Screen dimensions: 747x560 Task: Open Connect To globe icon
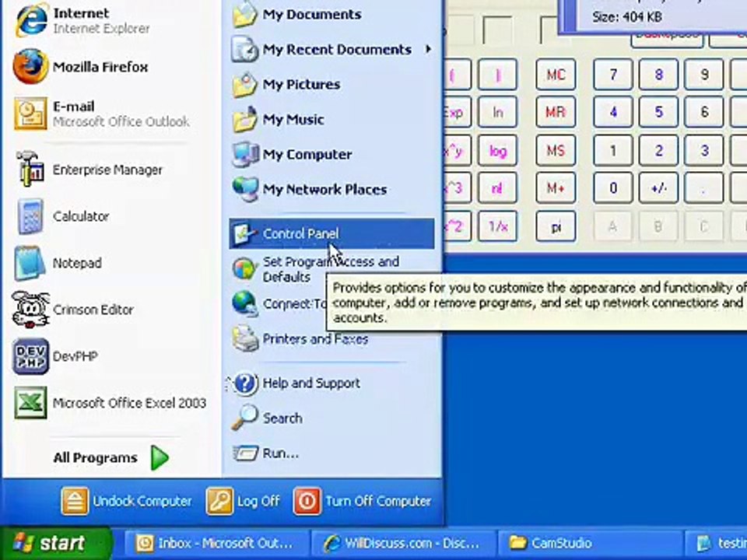pos(245,303)
